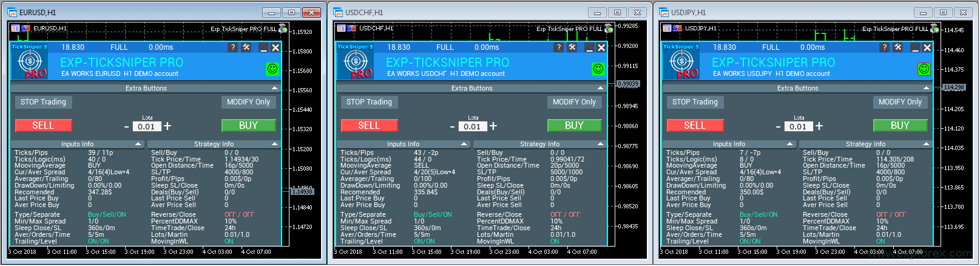Image resolution: width=980 pixels, height=266 pixels.
Task: Collapse Extra Buttons section in USDCHF panel
Action: (600, 88)
